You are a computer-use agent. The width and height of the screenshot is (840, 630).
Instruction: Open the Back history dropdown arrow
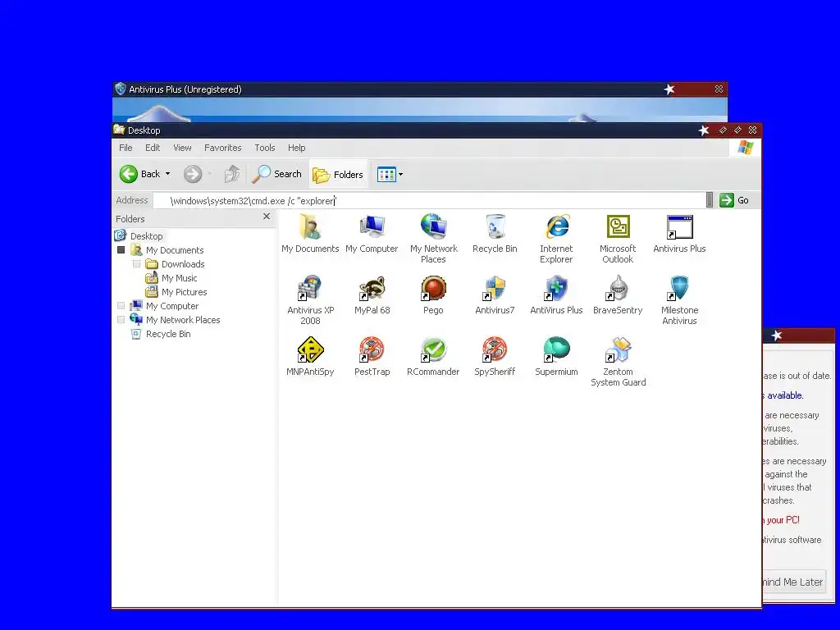167,174
